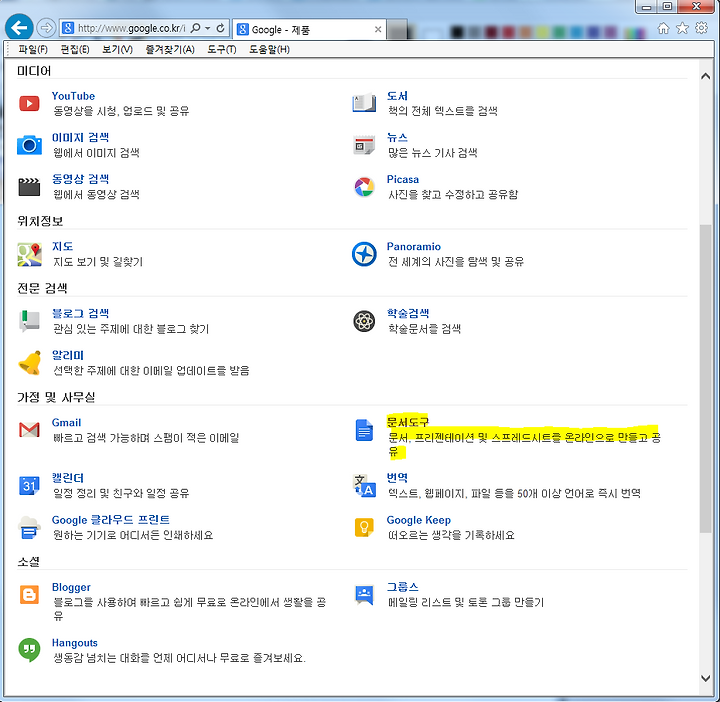
Task: Open the 번역 link
Action: coord(397,478)
